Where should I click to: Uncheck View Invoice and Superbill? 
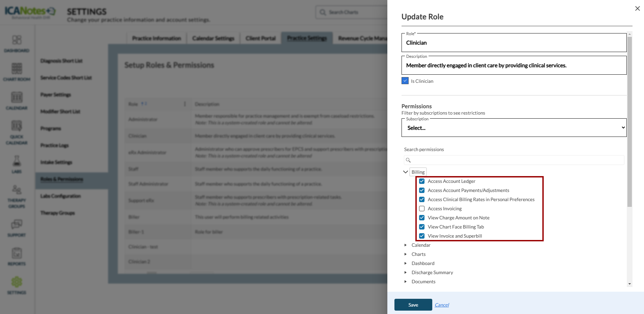coord(422,236)
